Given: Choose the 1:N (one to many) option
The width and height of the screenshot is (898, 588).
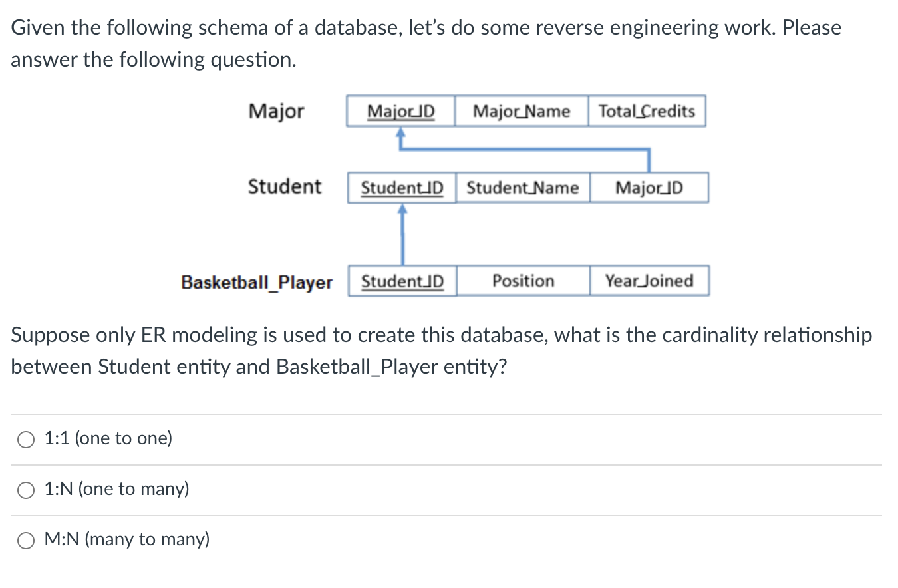Looking at the screenshot, I should (x=27, y=490).
